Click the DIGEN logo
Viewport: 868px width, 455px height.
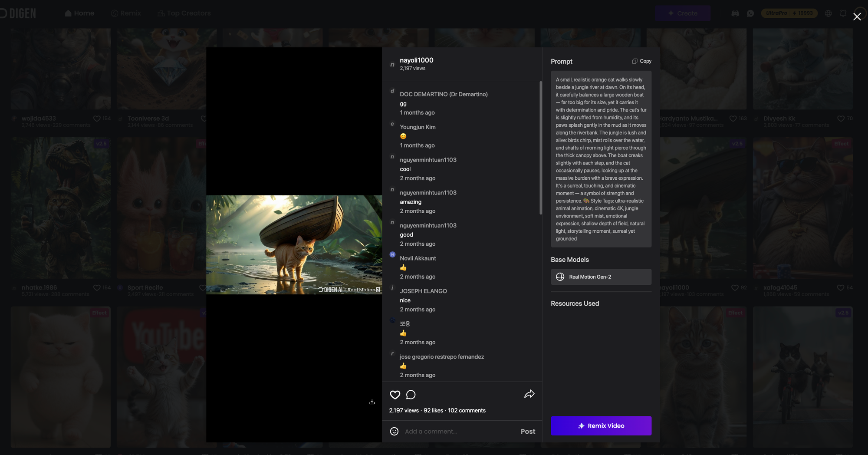[x=18, y=13]
